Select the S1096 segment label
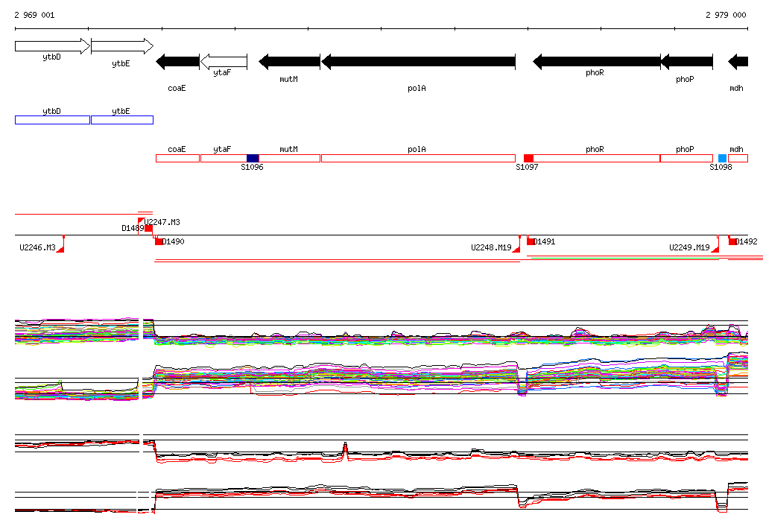 (x=252, y=167)
